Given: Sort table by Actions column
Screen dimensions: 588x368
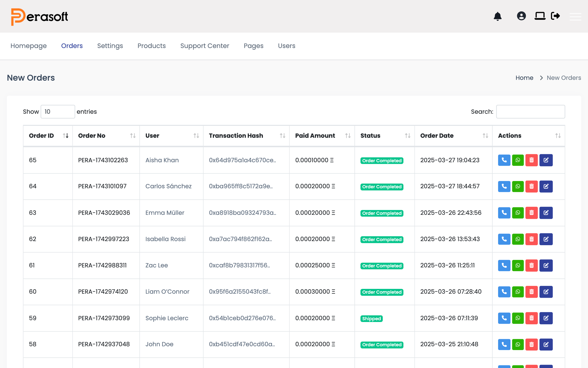Looking at the screenshot, I should pyautogui.click(x=529, y=136).
